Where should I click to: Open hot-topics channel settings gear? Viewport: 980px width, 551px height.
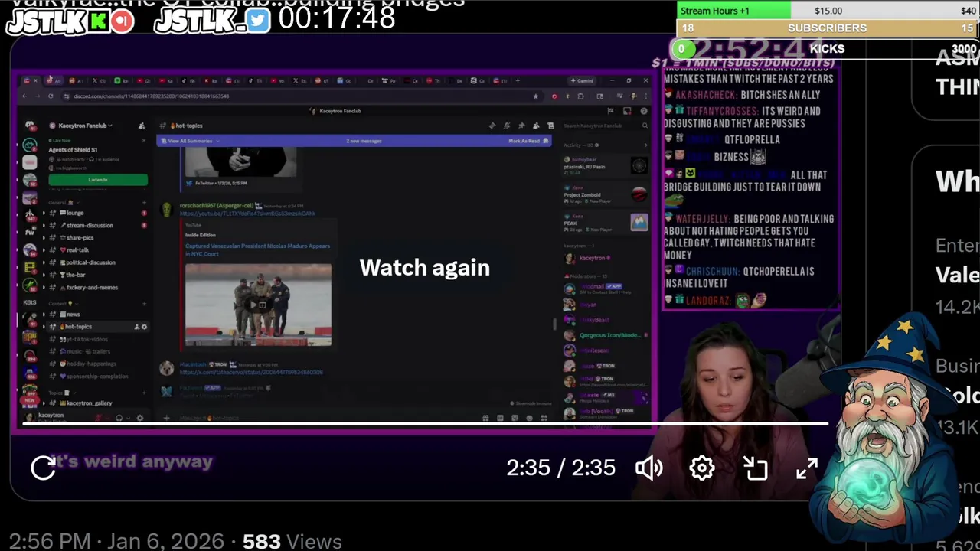144,327
